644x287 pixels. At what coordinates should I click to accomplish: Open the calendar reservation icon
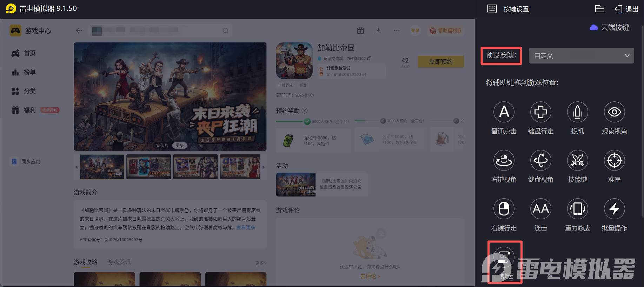(x=360, y=31)
